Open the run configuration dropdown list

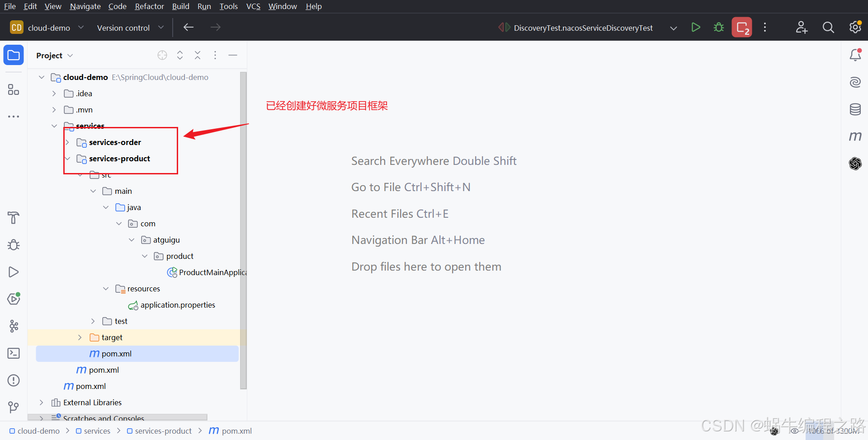point(674,28)
